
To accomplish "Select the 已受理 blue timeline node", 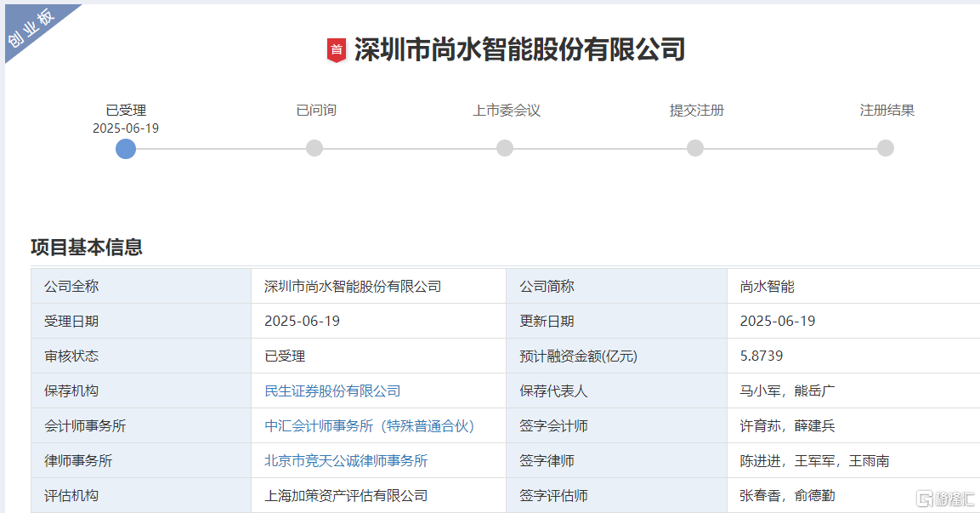I will tap(126, 149).
